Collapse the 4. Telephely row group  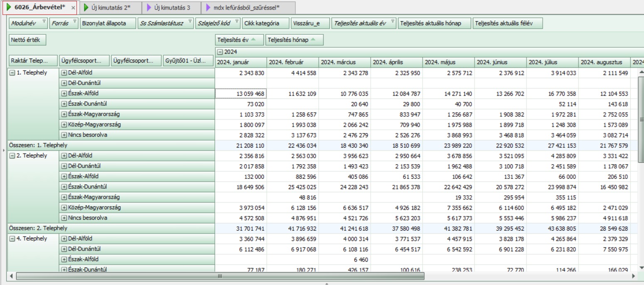[12, 239]
